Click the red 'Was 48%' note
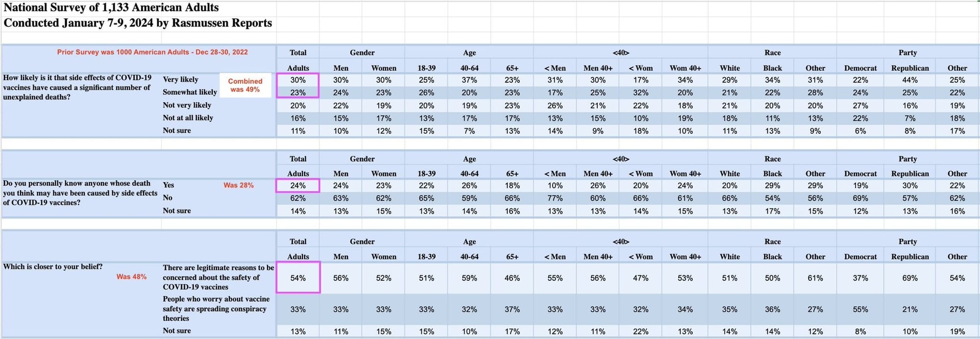The image size is (980, 339). [x=131, y=277]
